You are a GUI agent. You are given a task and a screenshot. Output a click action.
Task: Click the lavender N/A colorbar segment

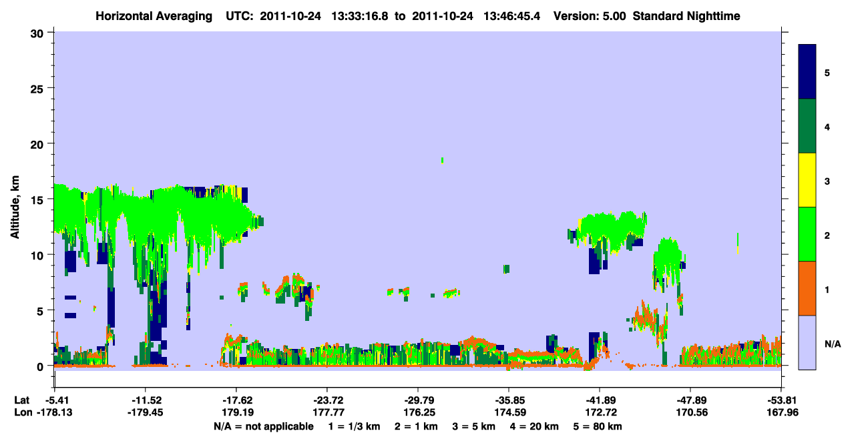tap(807, 342)
